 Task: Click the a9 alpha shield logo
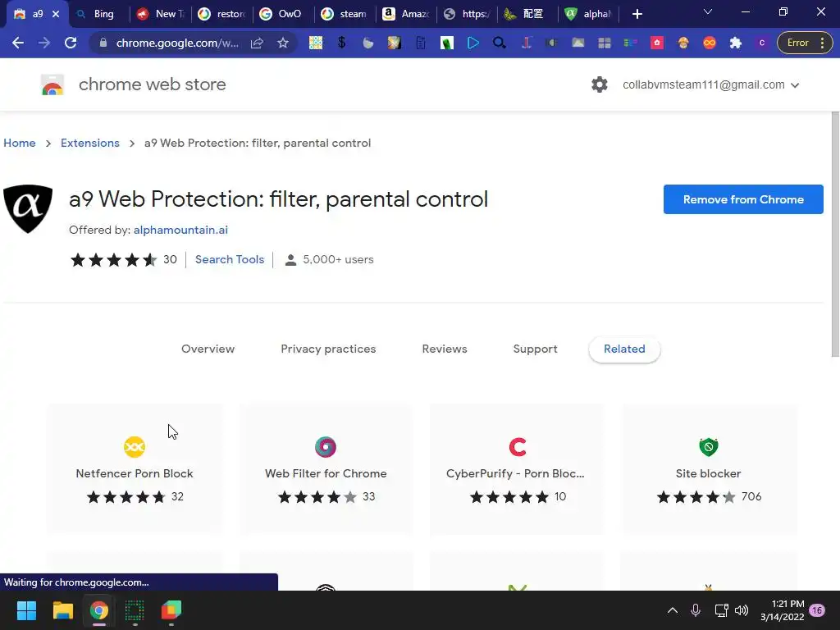coord(28,208)
